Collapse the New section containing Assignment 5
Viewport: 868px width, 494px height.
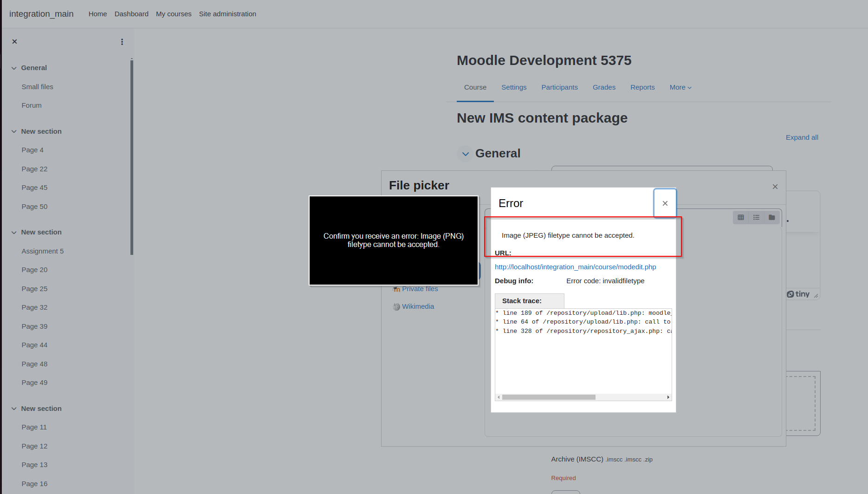pos(14,232)
